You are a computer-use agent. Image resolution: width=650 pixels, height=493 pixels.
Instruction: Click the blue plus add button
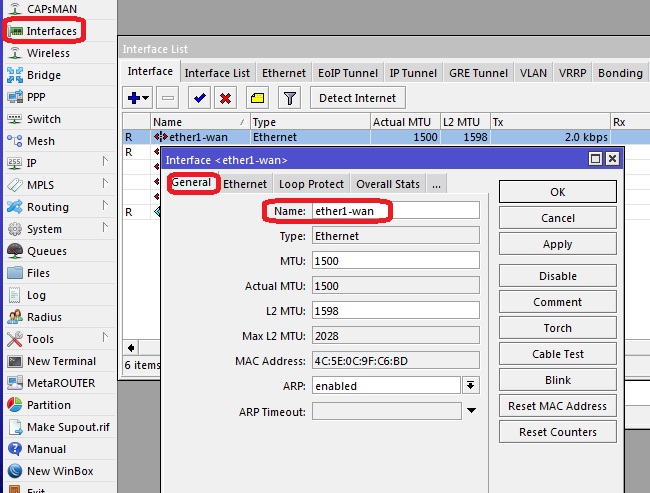point(138,98)
